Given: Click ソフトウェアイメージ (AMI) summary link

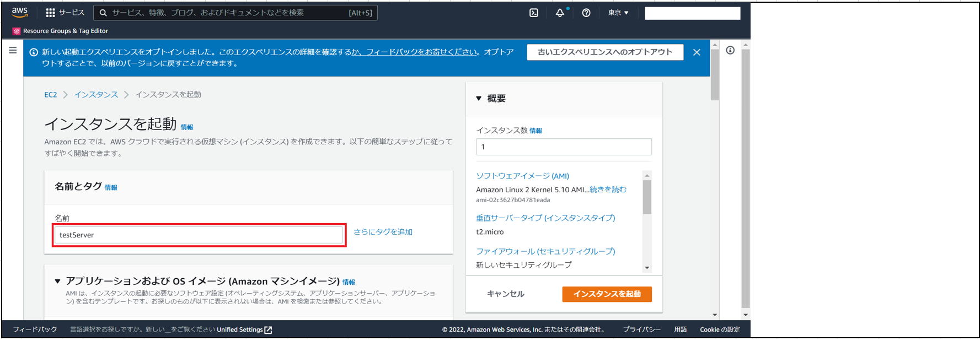Looking at the screenshot, I should [523, 176].
